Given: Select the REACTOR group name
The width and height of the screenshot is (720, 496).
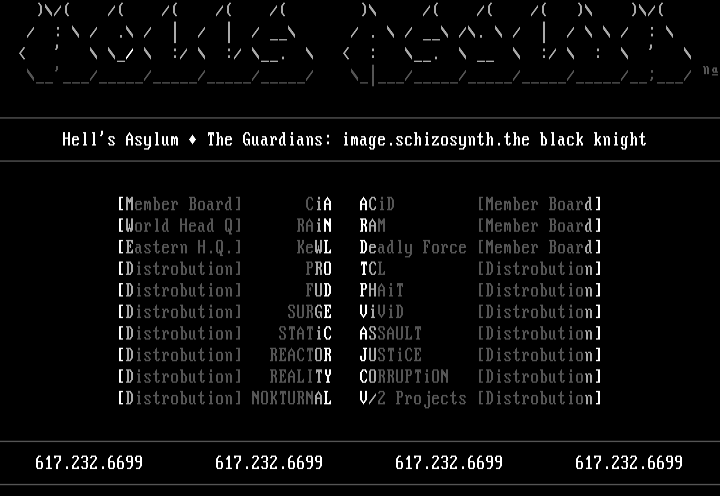Looking at the screenshot, I should [300, 355].
